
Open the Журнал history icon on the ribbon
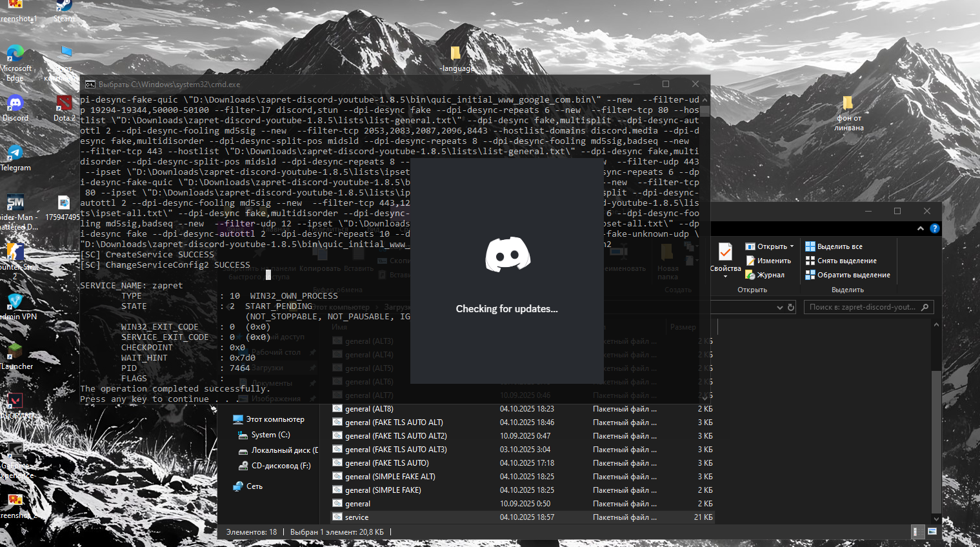click(752, 274)
